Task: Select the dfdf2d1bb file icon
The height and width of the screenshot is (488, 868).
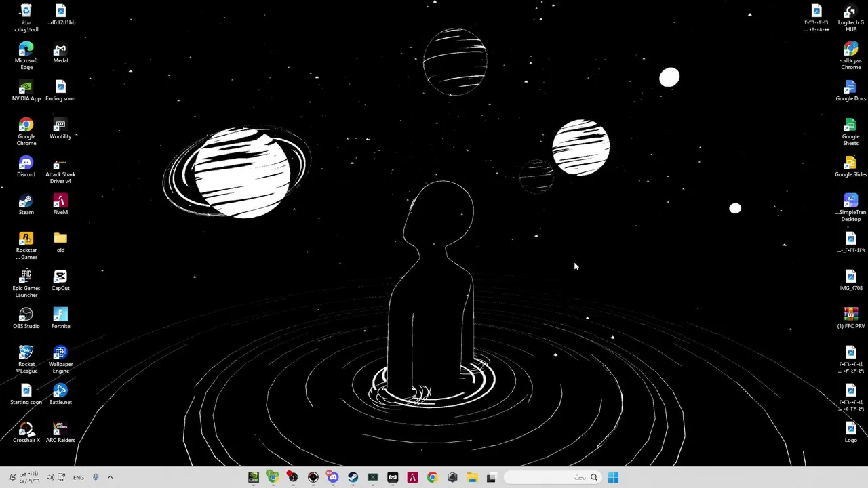Action: click(x=60, y=15)
